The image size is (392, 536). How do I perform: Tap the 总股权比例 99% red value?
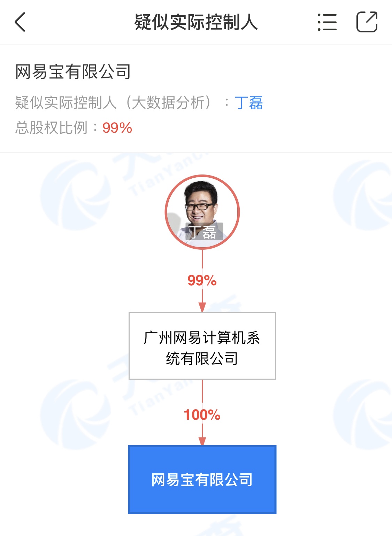coord(117,128)
